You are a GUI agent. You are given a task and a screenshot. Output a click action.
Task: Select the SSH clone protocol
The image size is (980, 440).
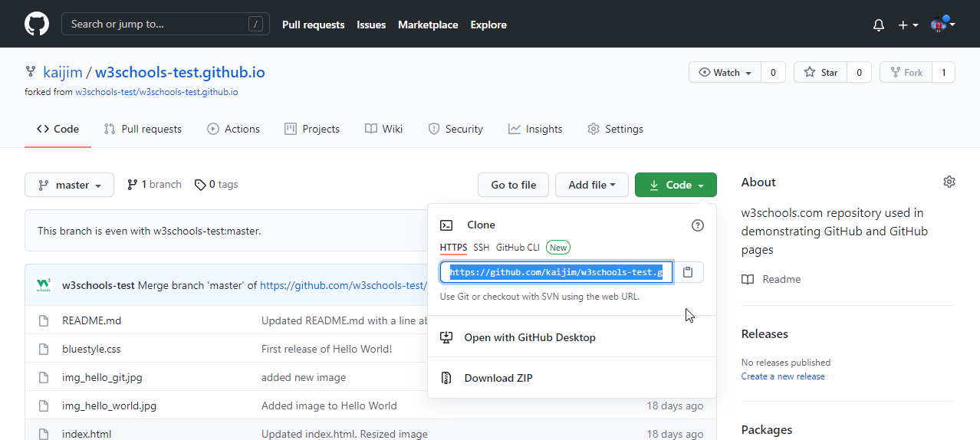tap(481, 248)
